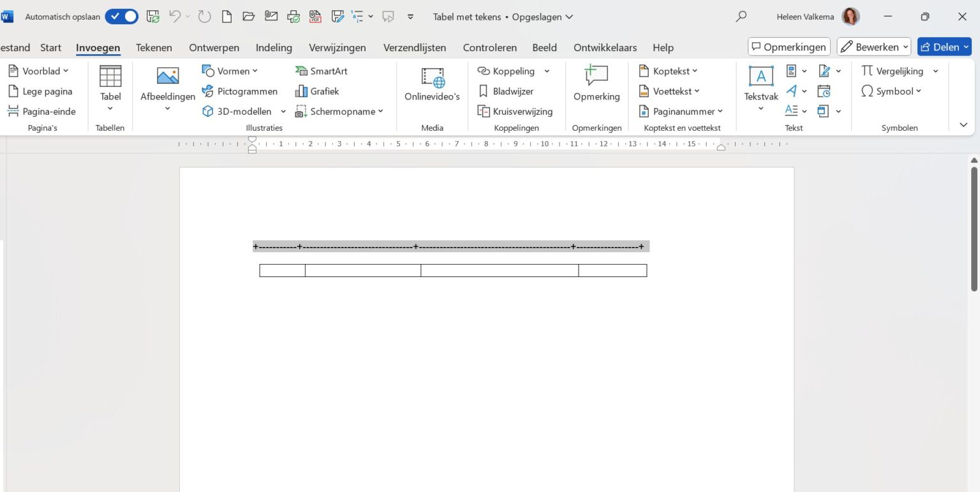The image size is (980, 492).
Task: Expand the Symbool dropdown
Action: pyautogui.click(x=891, y=91)
